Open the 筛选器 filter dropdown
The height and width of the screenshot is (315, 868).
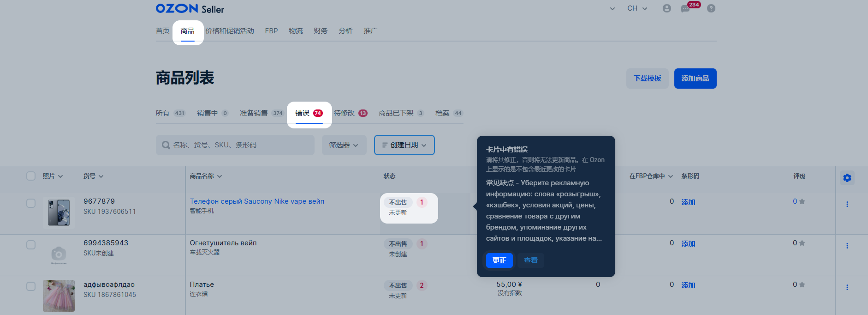point(344,145)
